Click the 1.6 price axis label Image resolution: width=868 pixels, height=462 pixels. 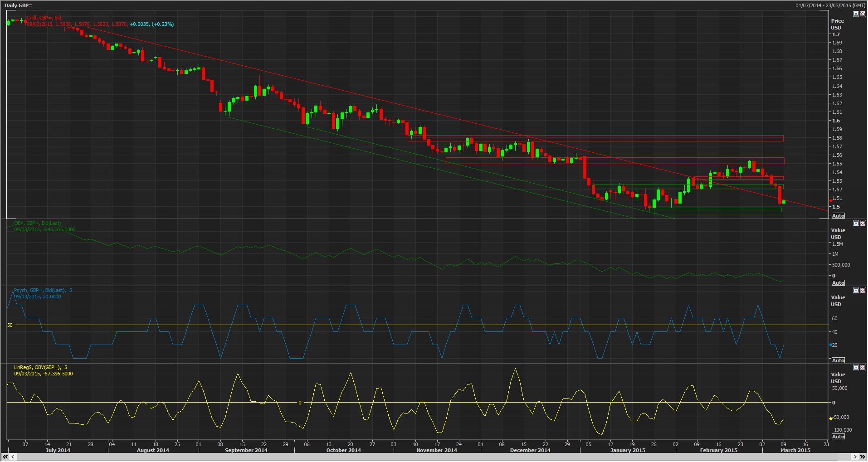(x=835, y=121)
